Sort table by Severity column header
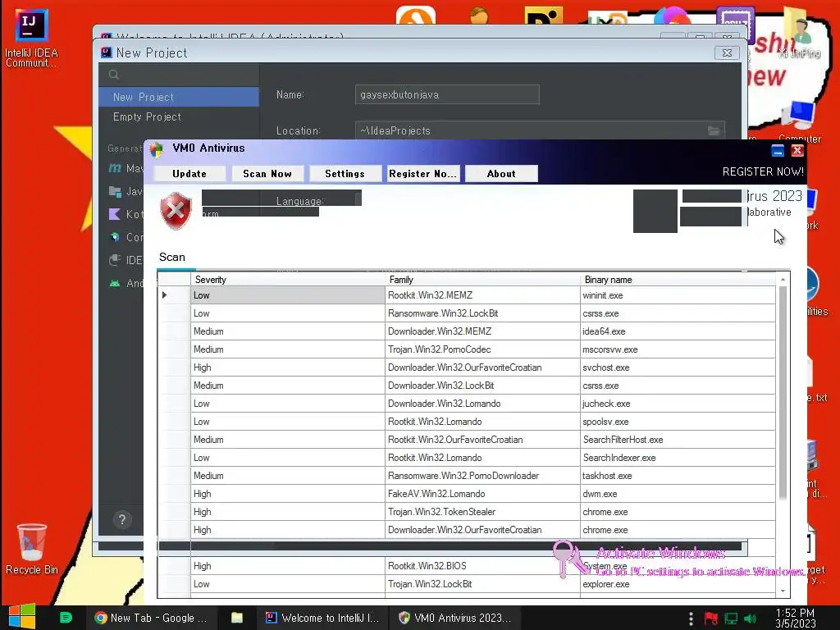 coord(288,280)
